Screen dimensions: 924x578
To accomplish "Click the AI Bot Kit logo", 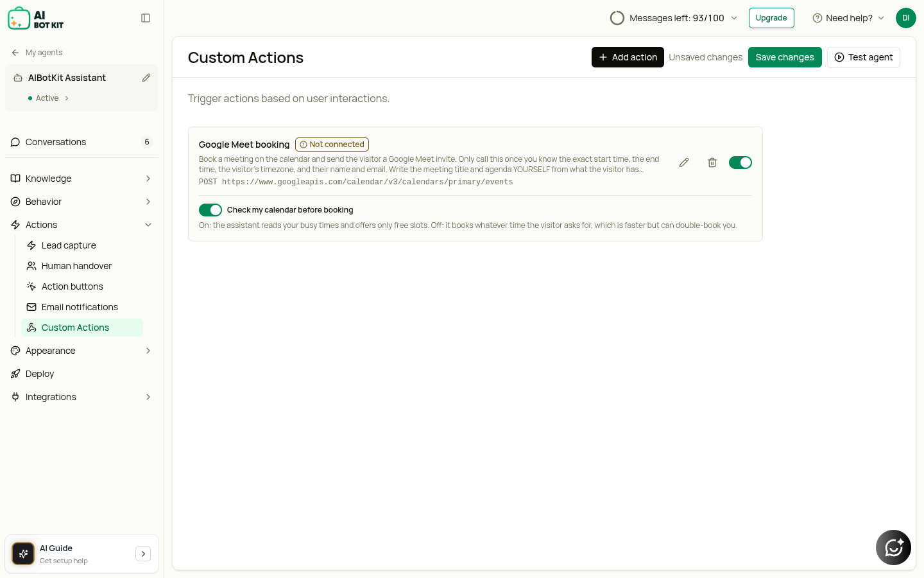I will click(36, 19).
